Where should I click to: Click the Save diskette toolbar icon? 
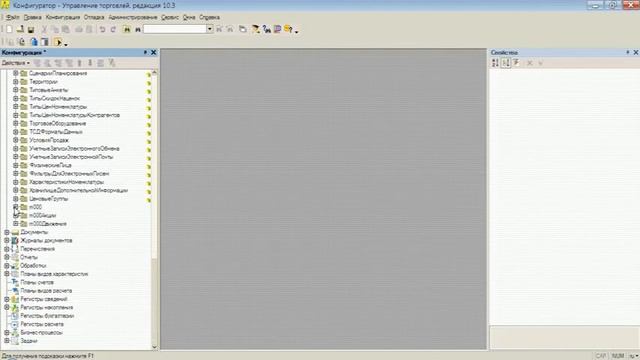coord(31,29)
